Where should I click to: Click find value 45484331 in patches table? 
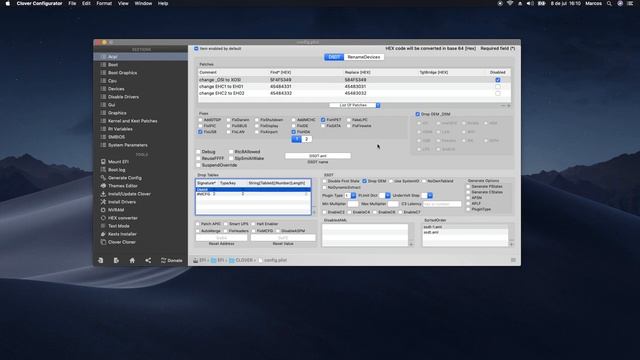click(281, 87)
